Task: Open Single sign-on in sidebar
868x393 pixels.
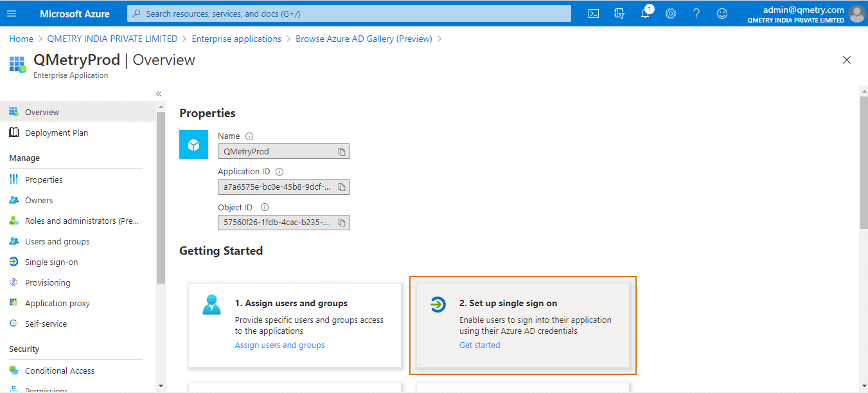Action: pos(51,262)
